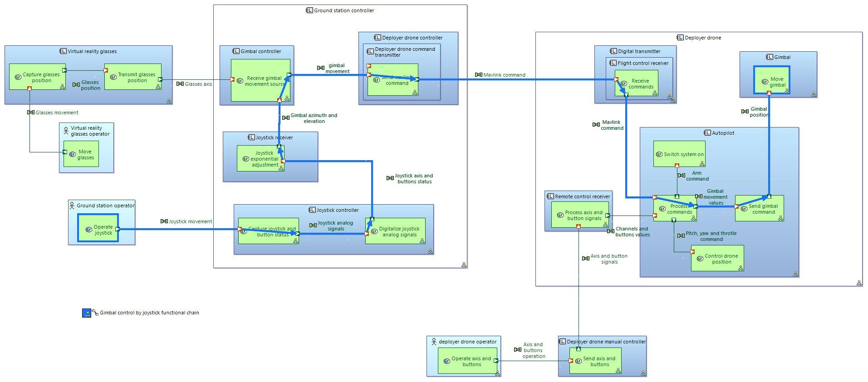This screenshot has height=382, width=868.
Task: Click the input port on Control drone position
Action: click(692, 252)
